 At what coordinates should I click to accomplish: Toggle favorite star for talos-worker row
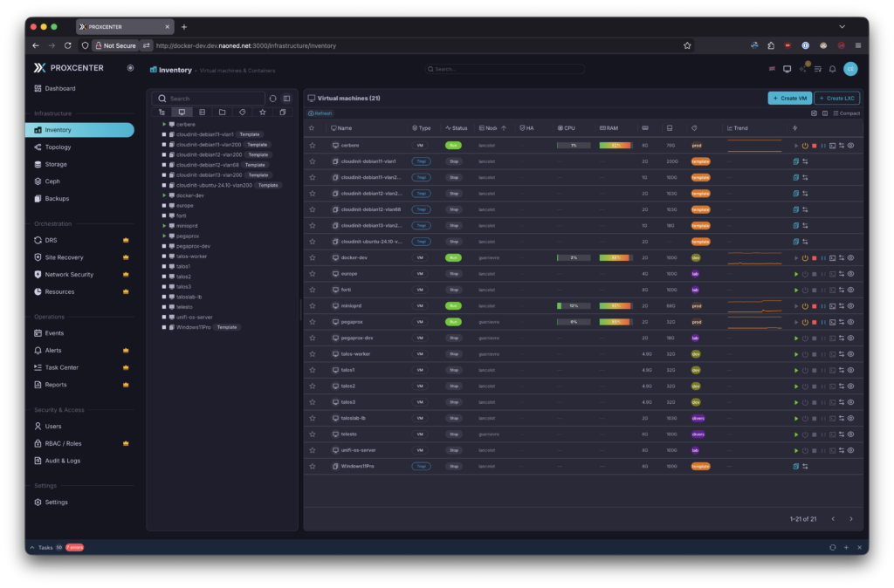point(312,354)
